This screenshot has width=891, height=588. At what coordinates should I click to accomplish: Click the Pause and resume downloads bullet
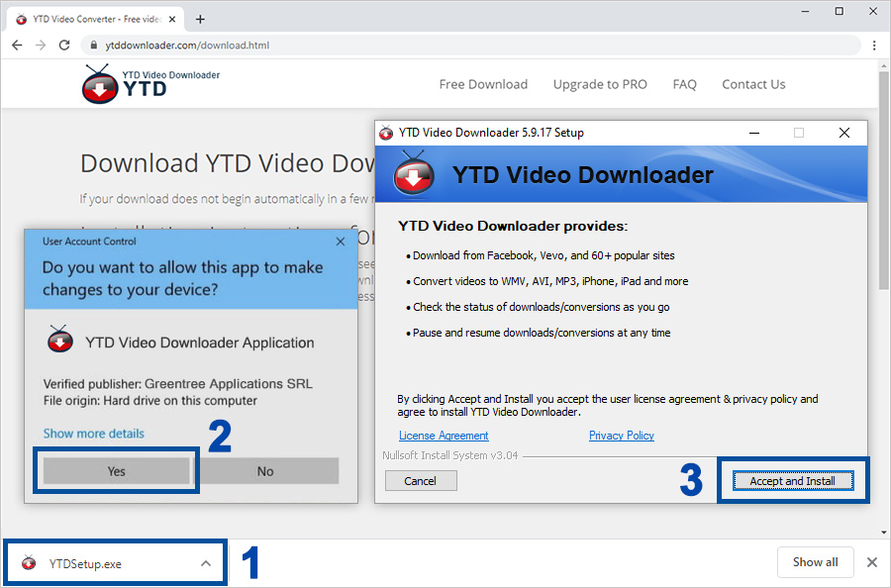(x=539, y=333)
